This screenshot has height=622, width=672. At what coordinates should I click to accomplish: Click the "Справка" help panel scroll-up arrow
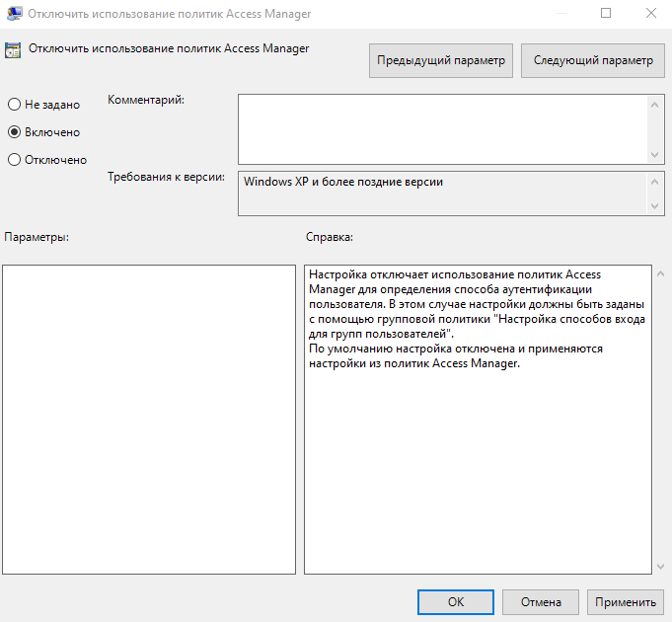click(660, 274)
